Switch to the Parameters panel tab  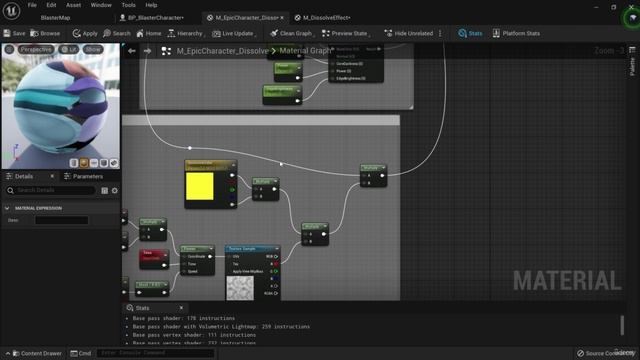coord(84,176)
